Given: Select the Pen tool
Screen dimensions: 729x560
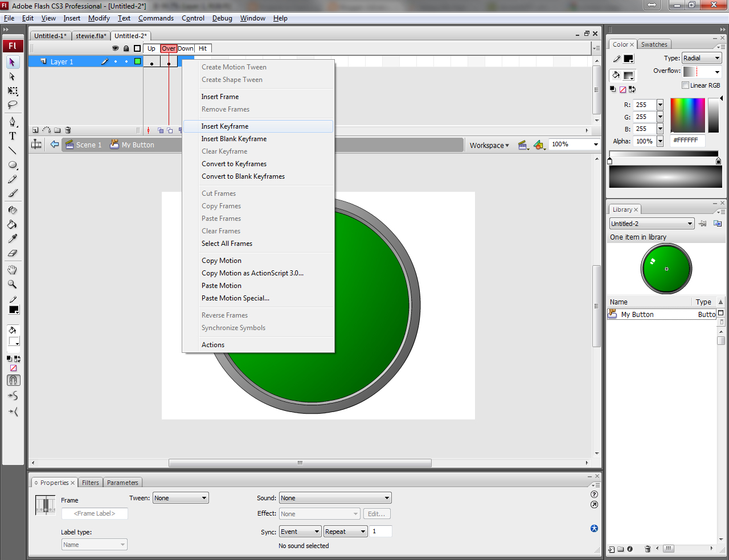Looking at the screenshot, I should point(12,121).
